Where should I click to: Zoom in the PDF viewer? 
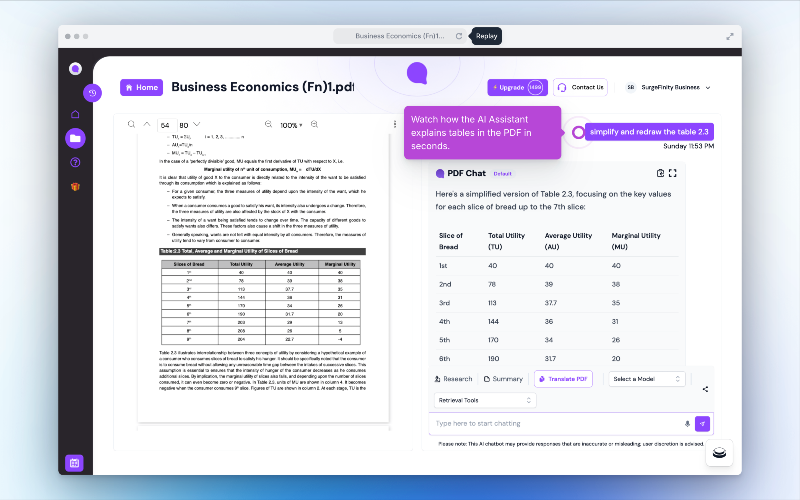(x=314, y=124)
